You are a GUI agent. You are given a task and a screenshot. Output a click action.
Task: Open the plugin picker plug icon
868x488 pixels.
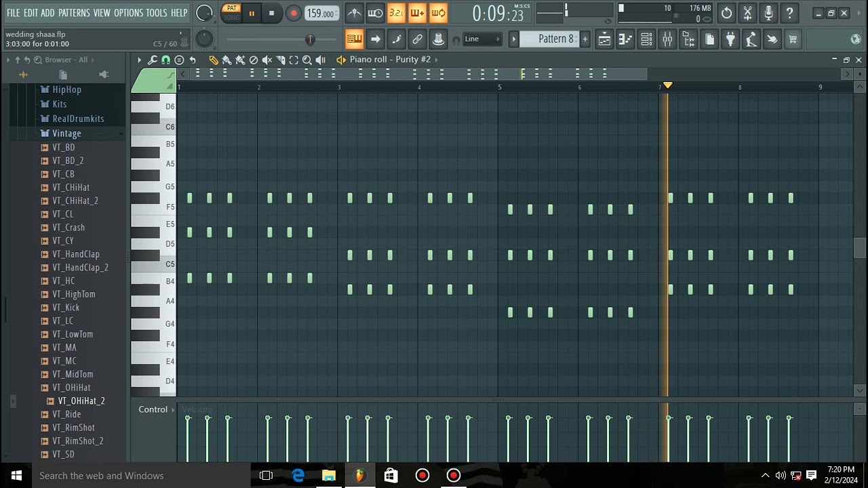tap(730, 39)
